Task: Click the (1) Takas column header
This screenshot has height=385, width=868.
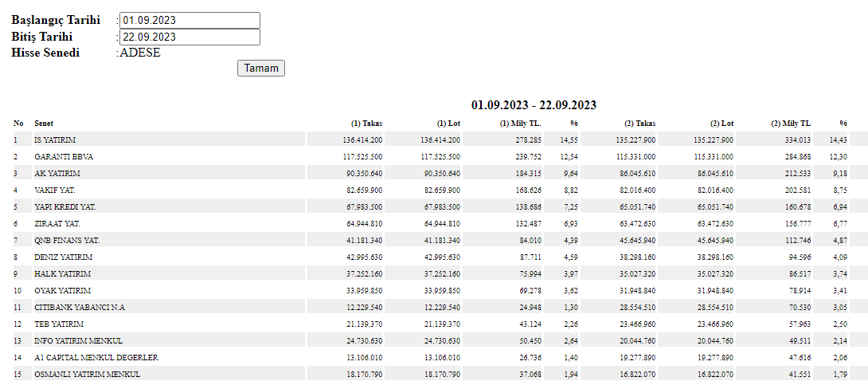Action: pos(366,124)
